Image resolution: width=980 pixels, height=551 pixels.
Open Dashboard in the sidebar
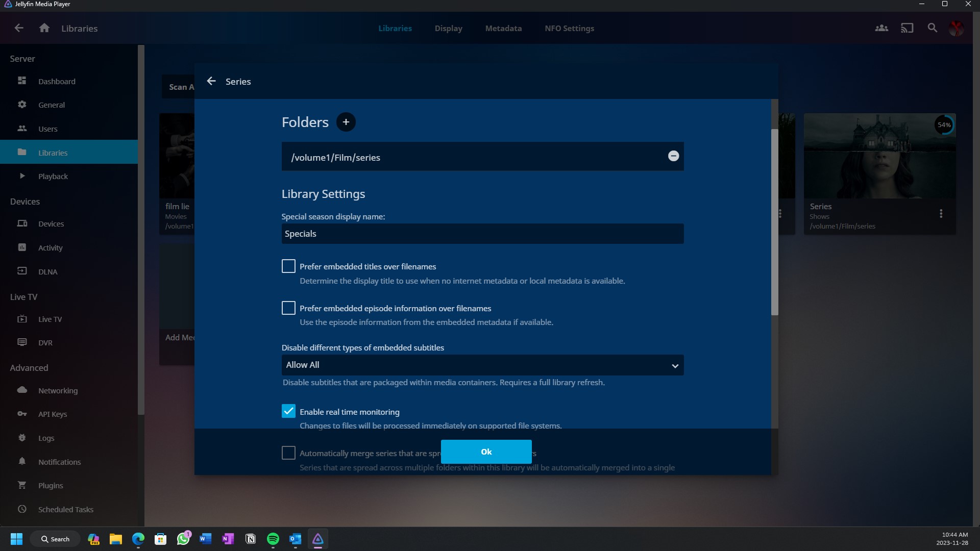point(57,82)
